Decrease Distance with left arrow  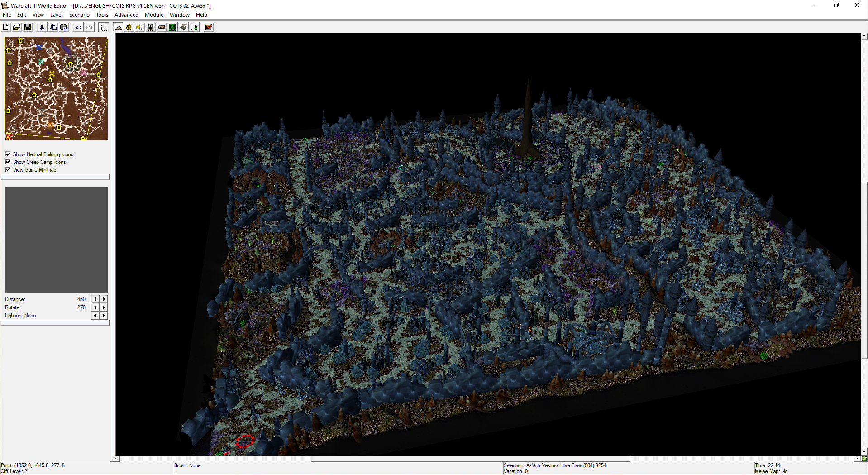(x=95, y=299)
